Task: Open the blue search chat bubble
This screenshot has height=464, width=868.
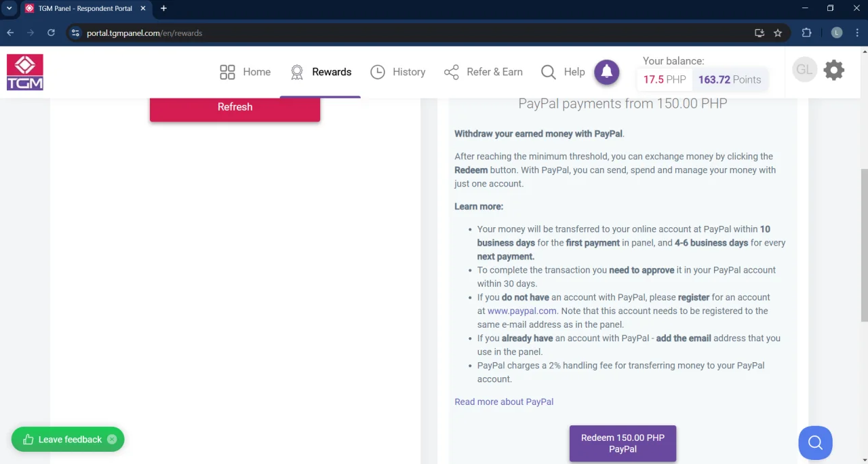Action: point(815,443)
